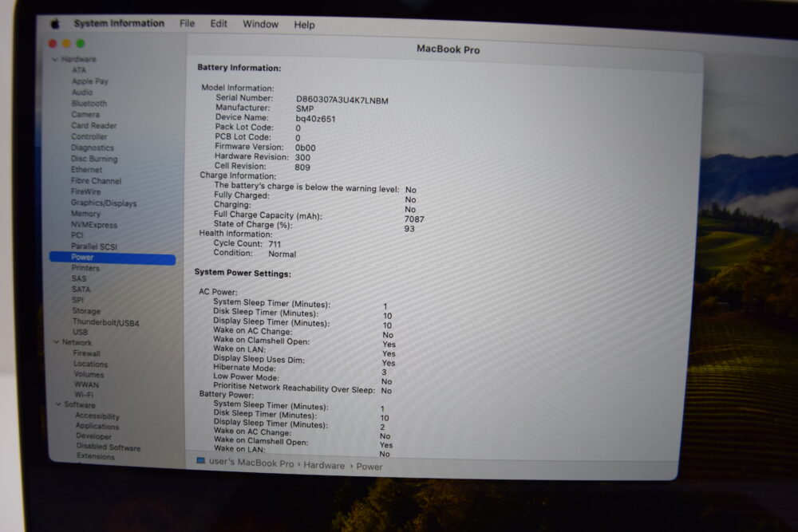Select Ethernet in the sidebar

point(86,169)
